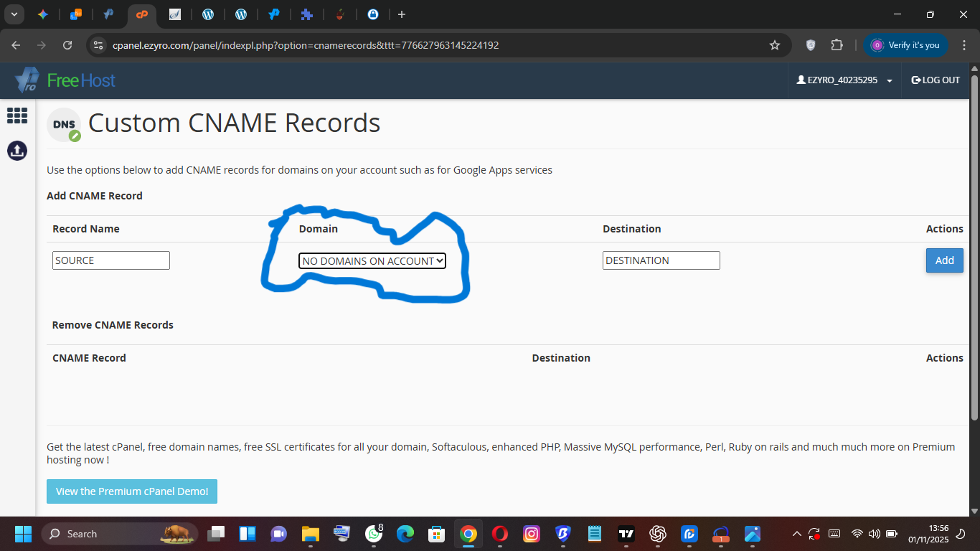
Task: Click the DNS Custom CNAME Records icon
Action: (x=64, y=125)
